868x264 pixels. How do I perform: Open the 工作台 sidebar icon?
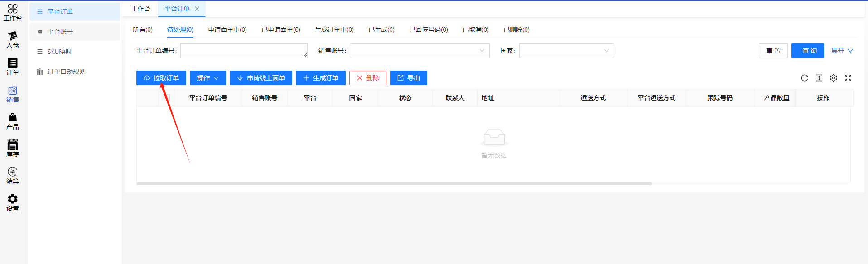pos(13,12)
